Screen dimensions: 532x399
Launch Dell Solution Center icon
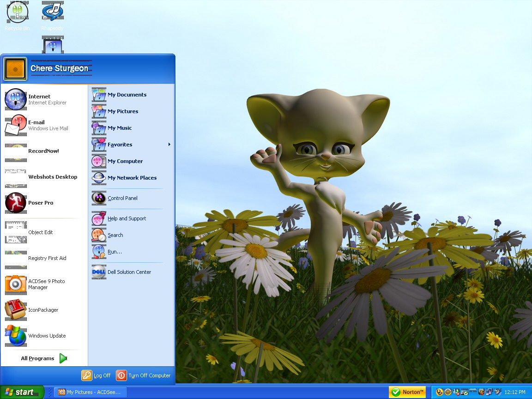coord(99,272)
